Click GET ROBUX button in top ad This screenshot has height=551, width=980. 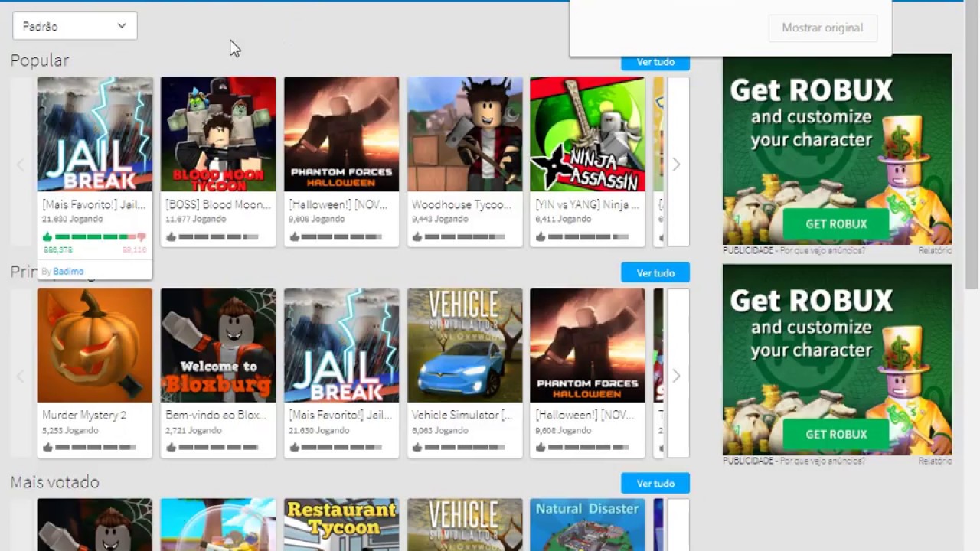click(x=836, y=224)
